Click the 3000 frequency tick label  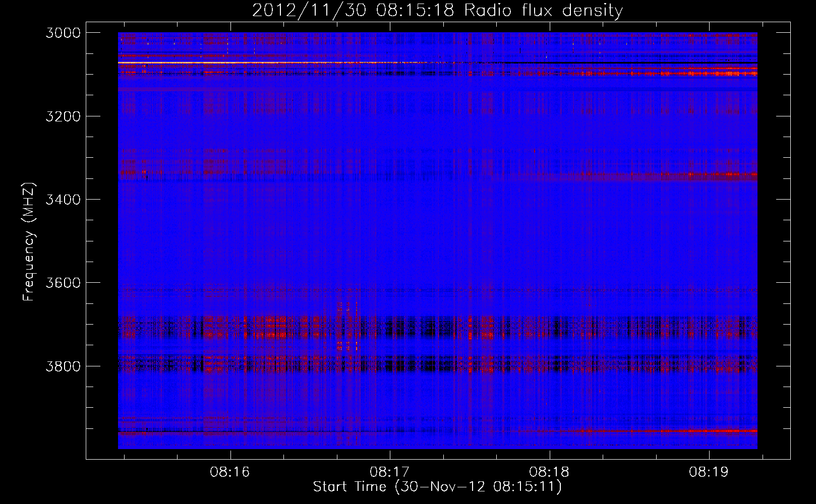63,33
